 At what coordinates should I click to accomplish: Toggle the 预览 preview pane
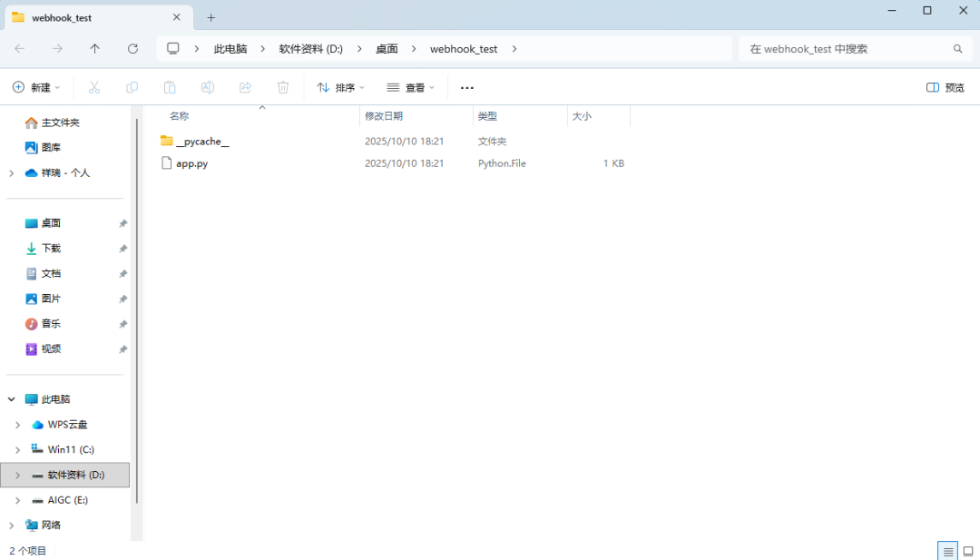tap(945, 87)
